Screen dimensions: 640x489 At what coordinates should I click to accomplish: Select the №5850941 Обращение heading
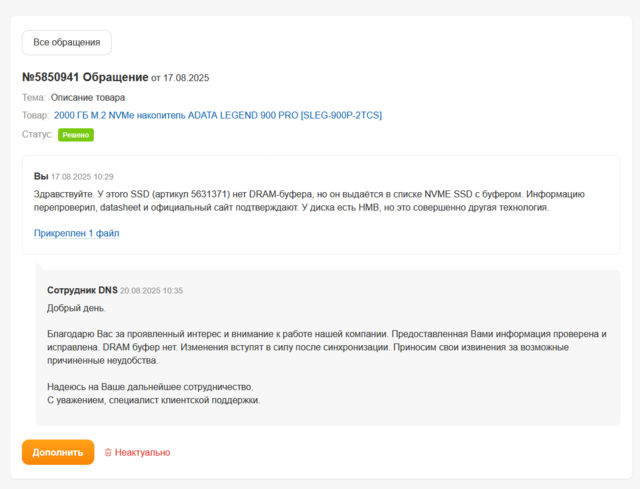(x=85, y=77)
